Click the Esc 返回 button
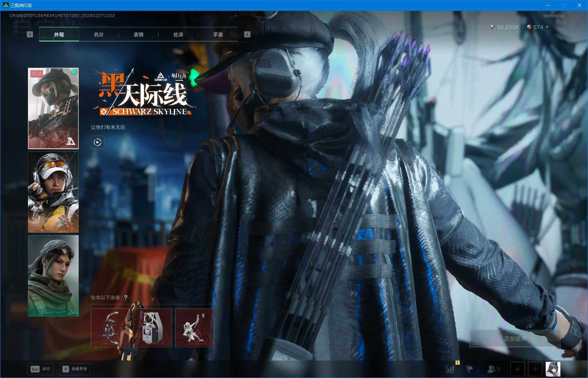Viewport: 588px width, 378px height. click(41, 369)
